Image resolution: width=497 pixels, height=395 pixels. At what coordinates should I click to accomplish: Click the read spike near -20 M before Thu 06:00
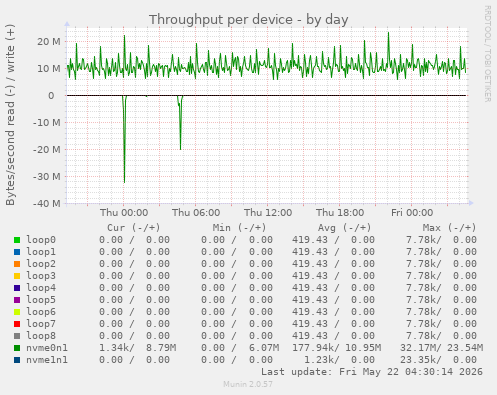tap(180, 123)
